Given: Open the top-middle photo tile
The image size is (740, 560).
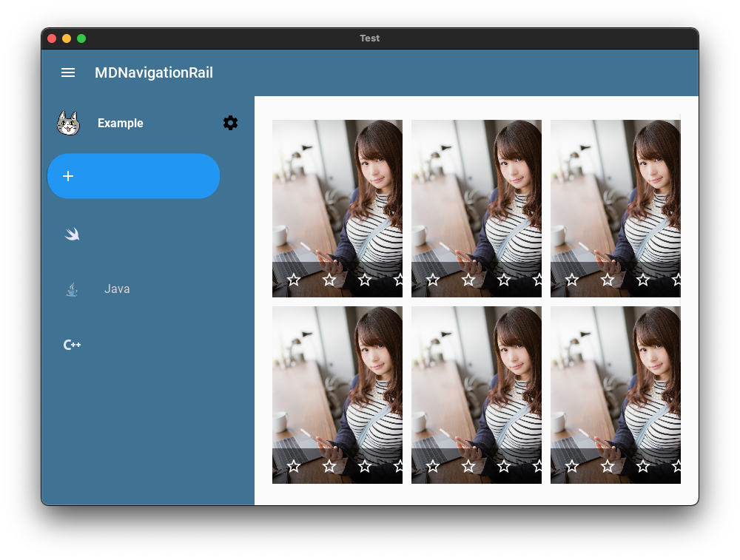Looking at the screenshot, I should click(x=477, y=209).
